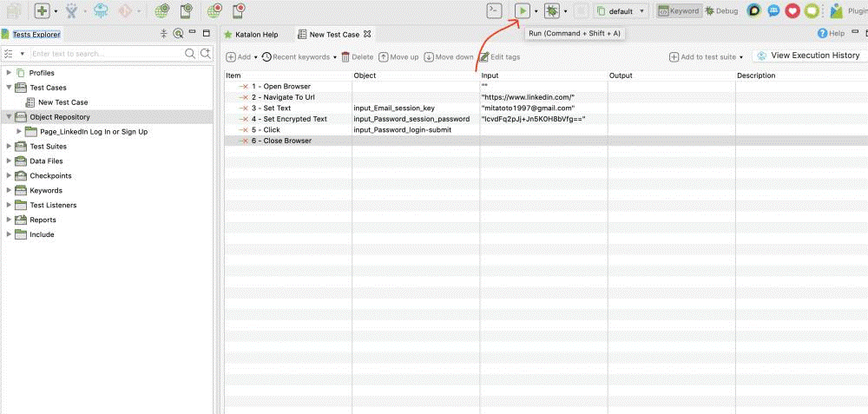The image size is (868, 414).
Task: Open the Debug dropdown arrow
Action: coord(565,11)
